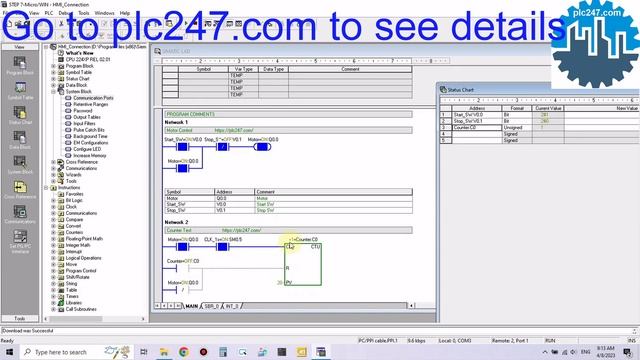Select the Start_SW V0.0 contact in Network 1
Image resolution: width=640 pixels, height=360 pixels.
pos(182,147)
